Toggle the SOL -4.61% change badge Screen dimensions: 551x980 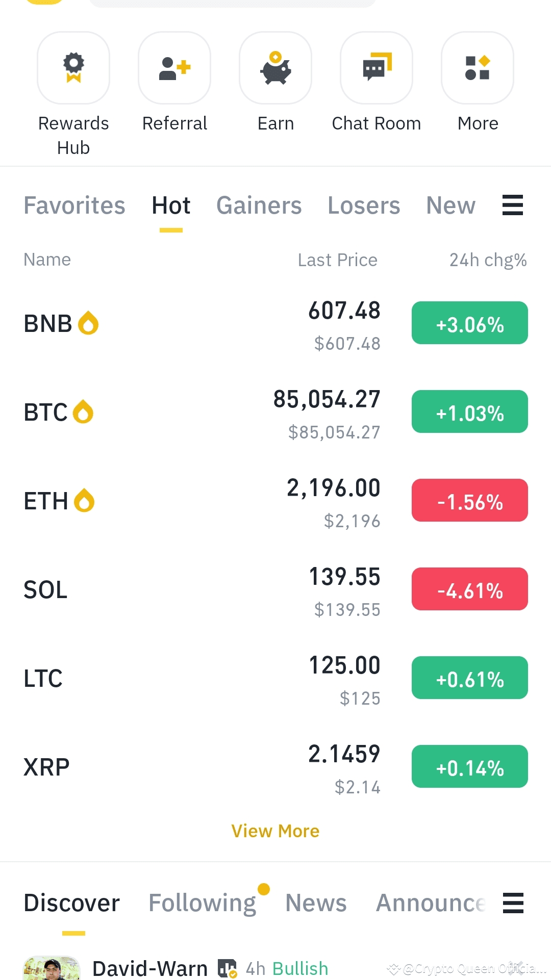click(x=470, y=589)
